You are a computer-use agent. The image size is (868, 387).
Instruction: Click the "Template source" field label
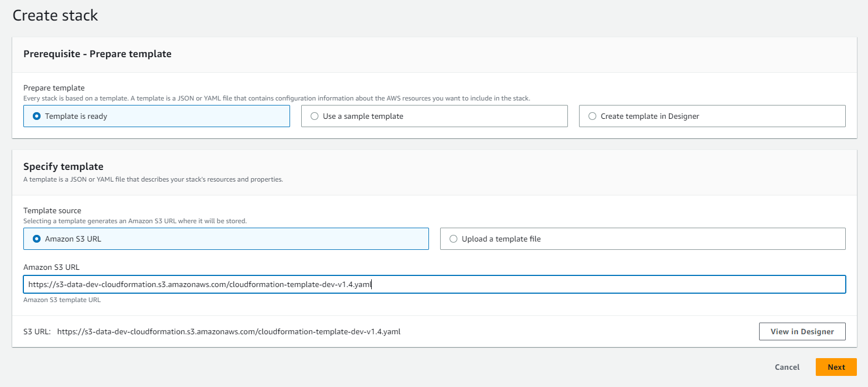tap(52, 210)
